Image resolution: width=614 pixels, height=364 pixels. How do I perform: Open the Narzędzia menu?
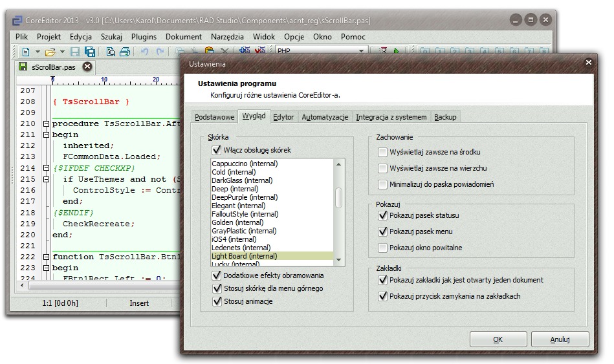227,37
